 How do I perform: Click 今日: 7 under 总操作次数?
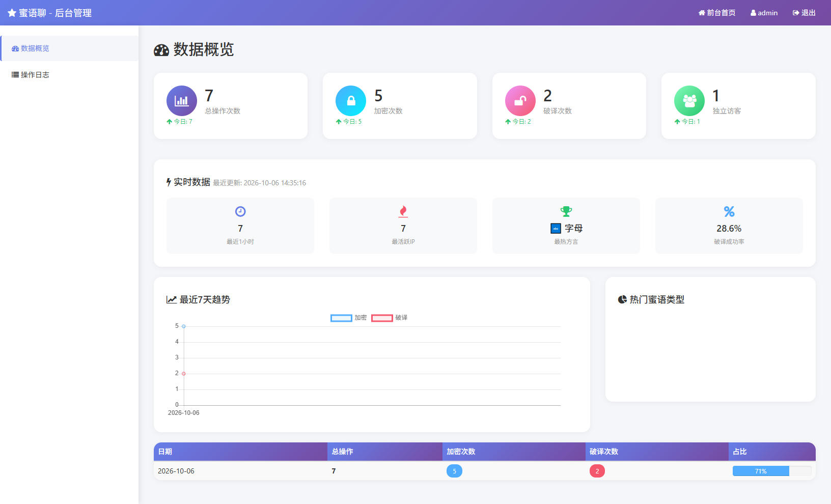click(179, 122)
